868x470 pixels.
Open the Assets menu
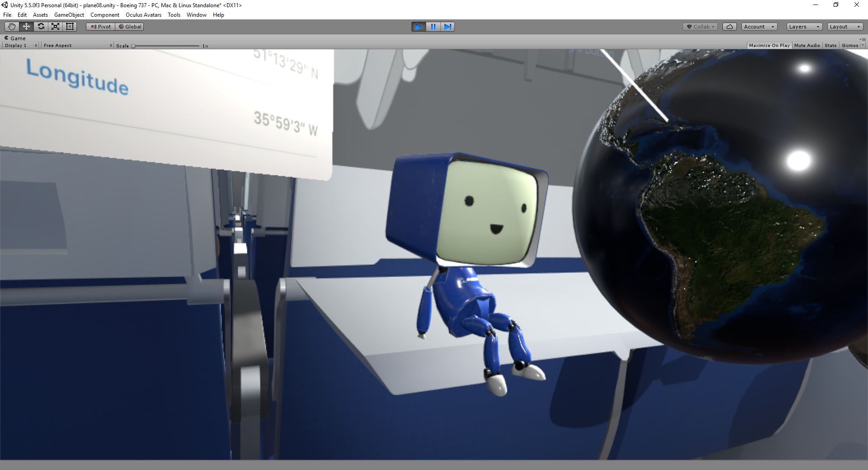click(x=40, y=15)
